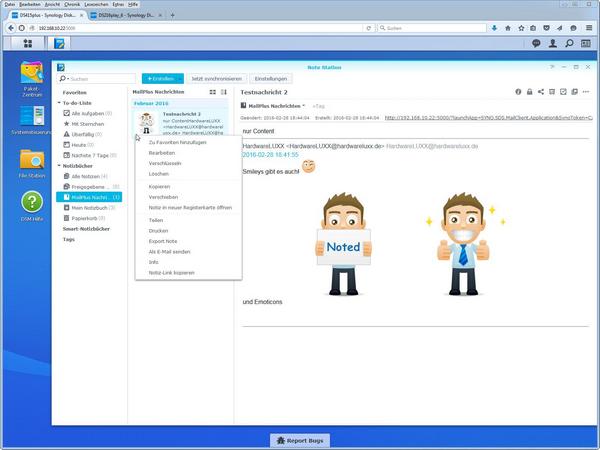Choose Notiz in neuer Registerkarte öffnen
The image size is (600, 450).
[x=190, y=207]
